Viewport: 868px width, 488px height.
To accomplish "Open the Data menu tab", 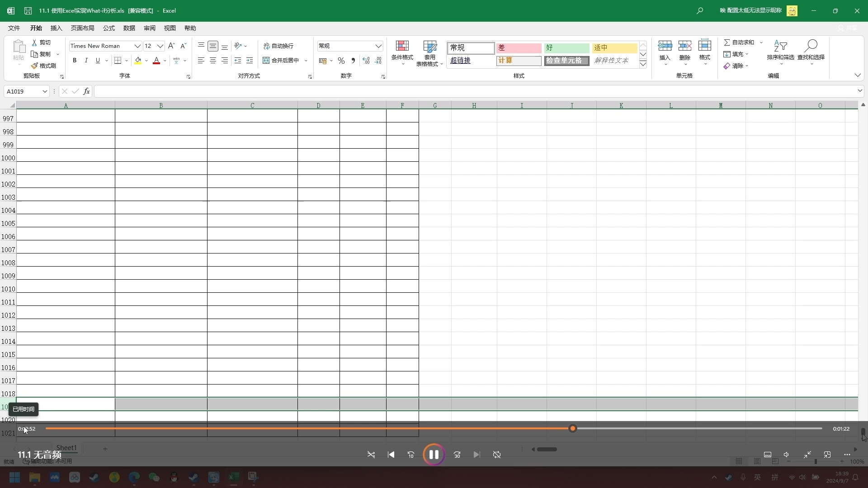I will (129, 28).
